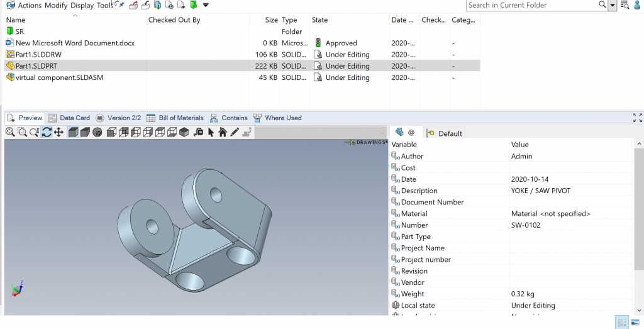The image size is (644, 329).
Task: Select the Markup pencil tool
Action: point(235,132)
